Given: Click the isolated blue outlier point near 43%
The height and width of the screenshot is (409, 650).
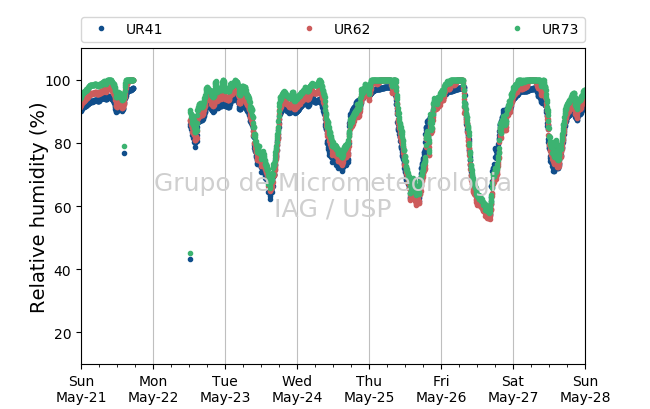Looking at the screenshot, I should 190,260.
